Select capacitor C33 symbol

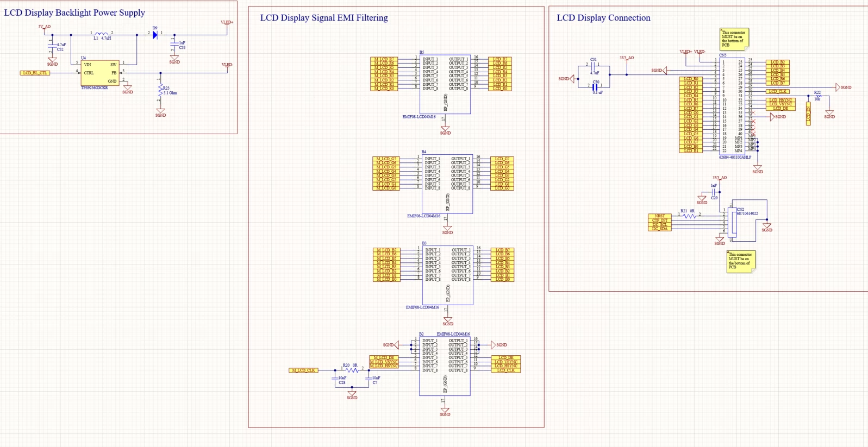click(174, 43)
